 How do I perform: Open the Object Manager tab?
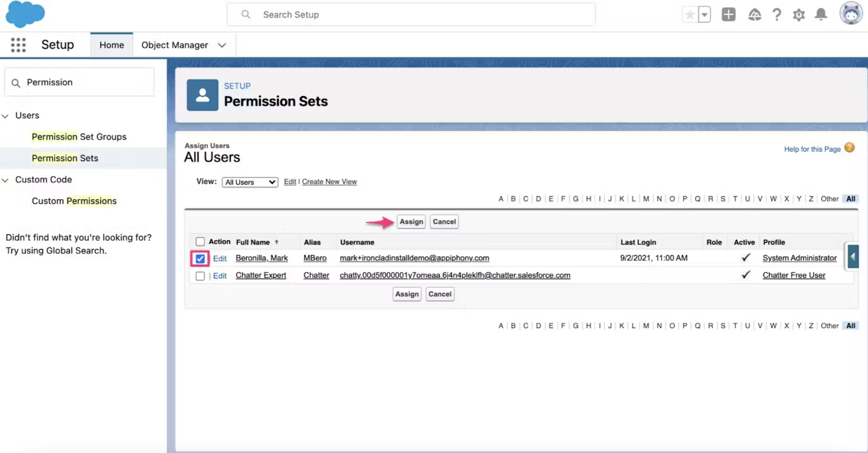click(174, 45)
